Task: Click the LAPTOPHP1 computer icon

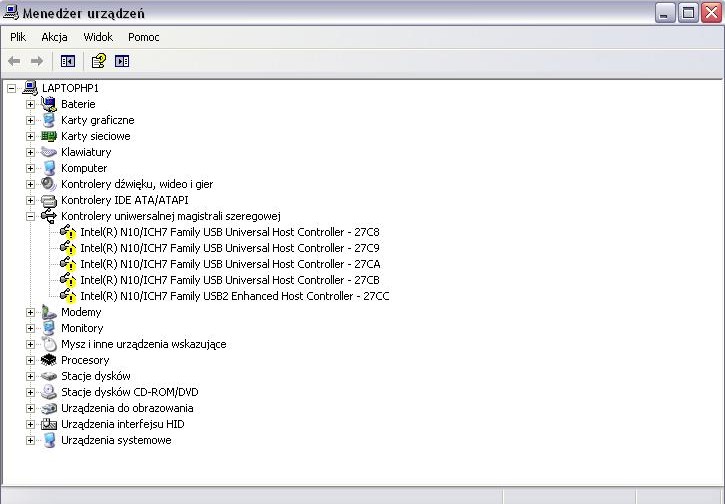Action: coord(30,88)
